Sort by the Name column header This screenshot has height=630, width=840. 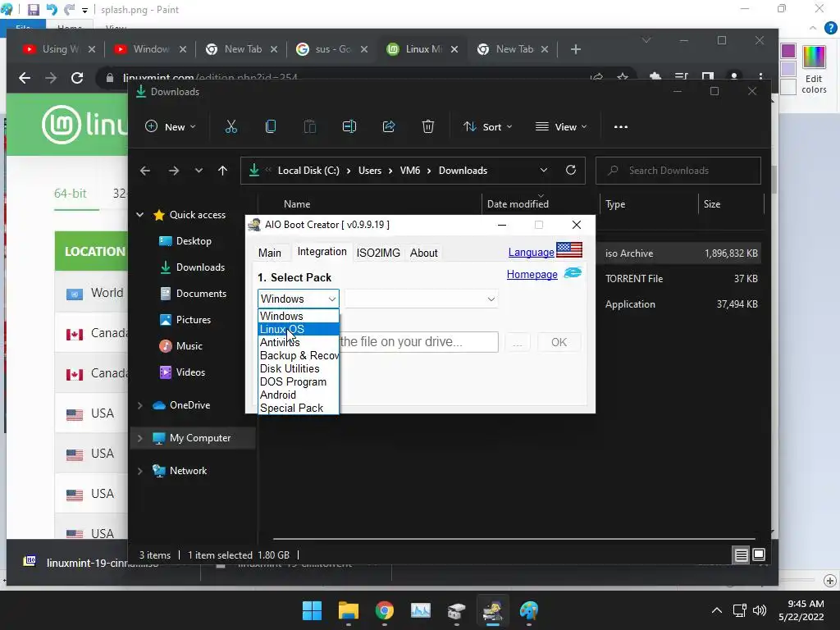pos(297,204)
